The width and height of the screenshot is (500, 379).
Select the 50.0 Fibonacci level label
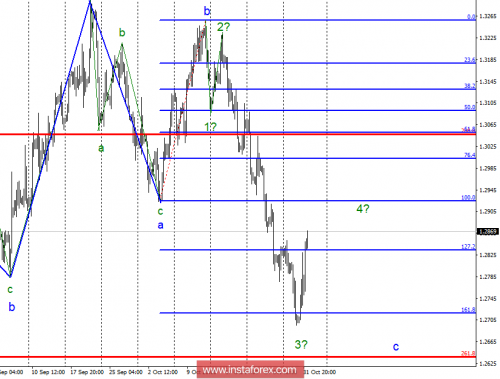point(470,107)
